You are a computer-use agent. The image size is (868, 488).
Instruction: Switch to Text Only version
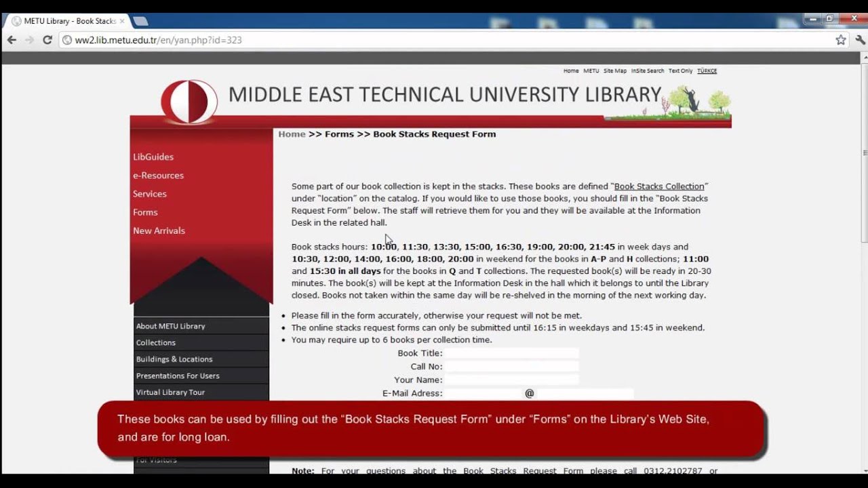[x=680, y=70]
